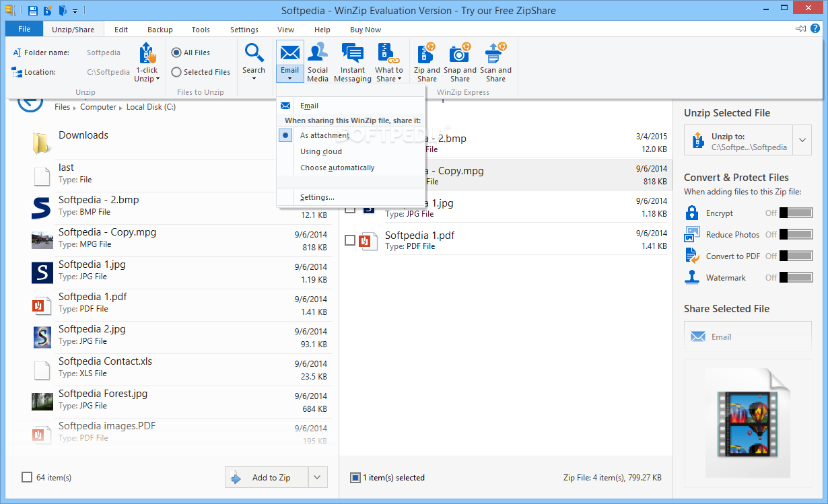Viewport: 828px width, 504px height.
Task: Open 'Settings...' from the Email dropdown menu
Action: [x=351, y=197]
